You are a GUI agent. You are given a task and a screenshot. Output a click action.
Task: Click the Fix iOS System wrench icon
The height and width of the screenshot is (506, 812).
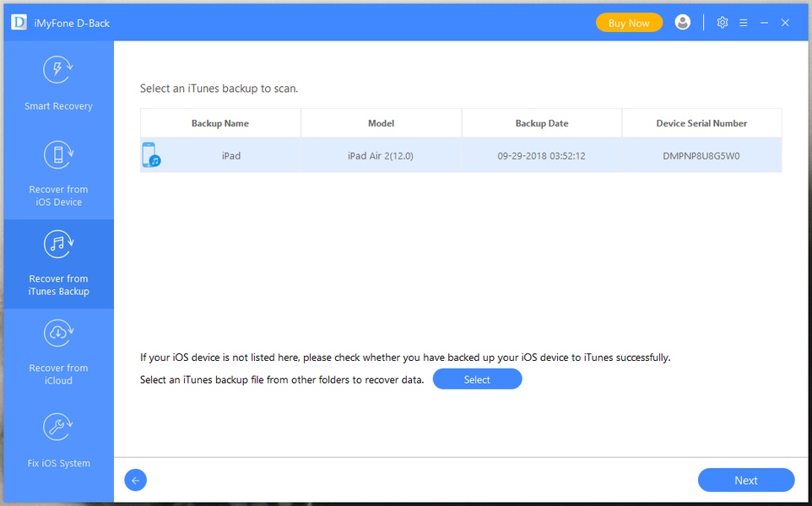58,427
